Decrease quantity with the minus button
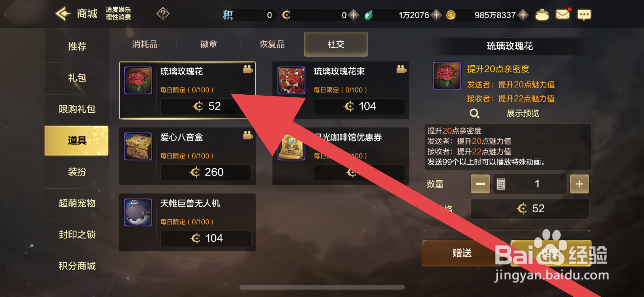 tap(480, 184)
